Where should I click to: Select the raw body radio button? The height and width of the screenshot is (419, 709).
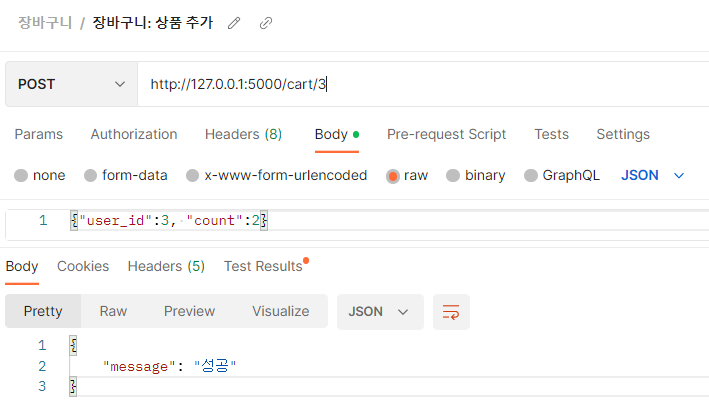click(393, 176)
